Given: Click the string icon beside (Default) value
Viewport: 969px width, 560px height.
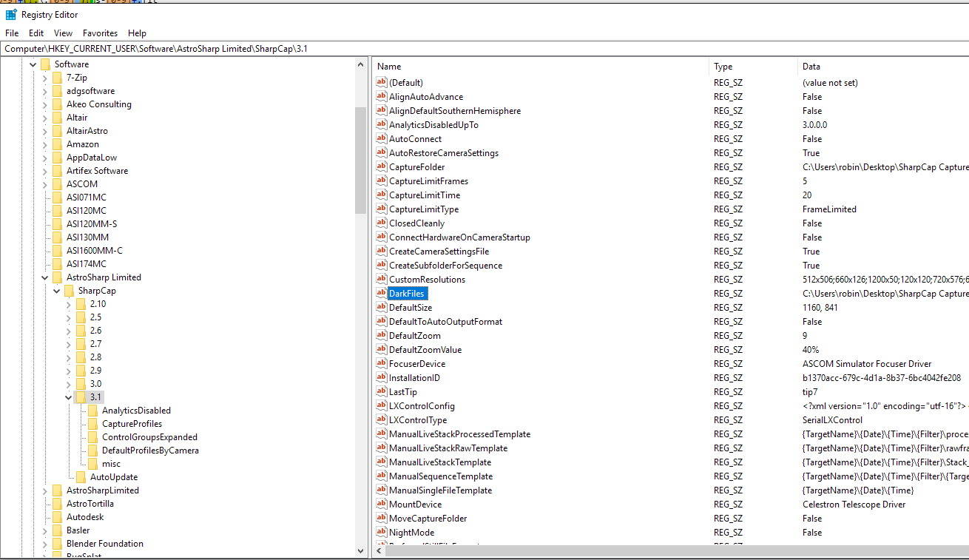Looking at the screenshot, I should coord(382,83).
